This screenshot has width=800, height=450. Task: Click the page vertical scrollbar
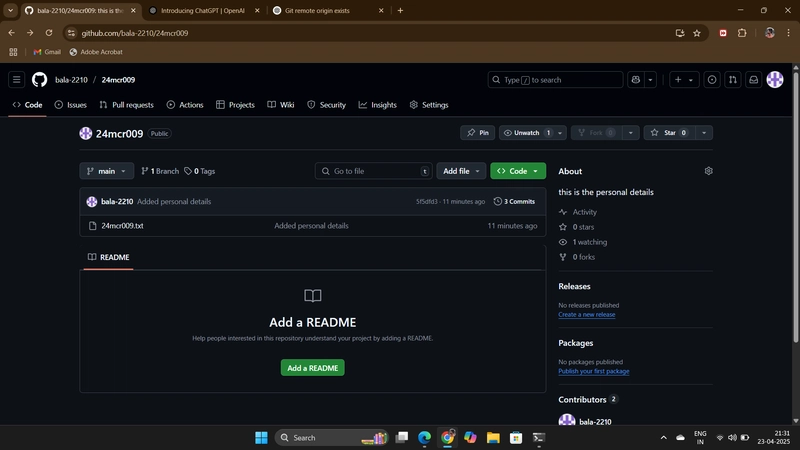coord(795,204)
